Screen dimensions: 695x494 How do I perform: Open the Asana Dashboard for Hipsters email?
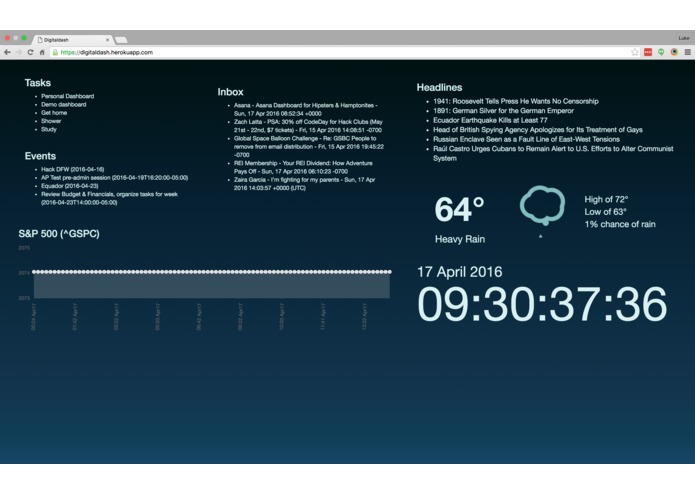pyautogui.click(x=306, y=109)
